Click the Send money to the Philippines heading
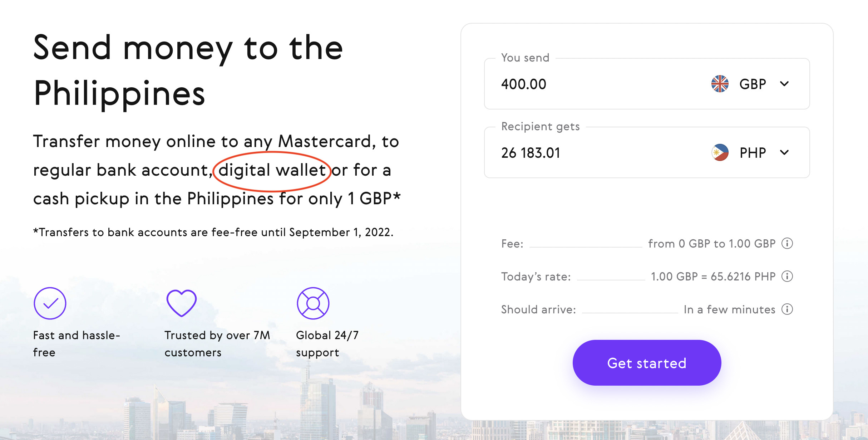This screenshot has height=440, width=868. tap(188, 70)
